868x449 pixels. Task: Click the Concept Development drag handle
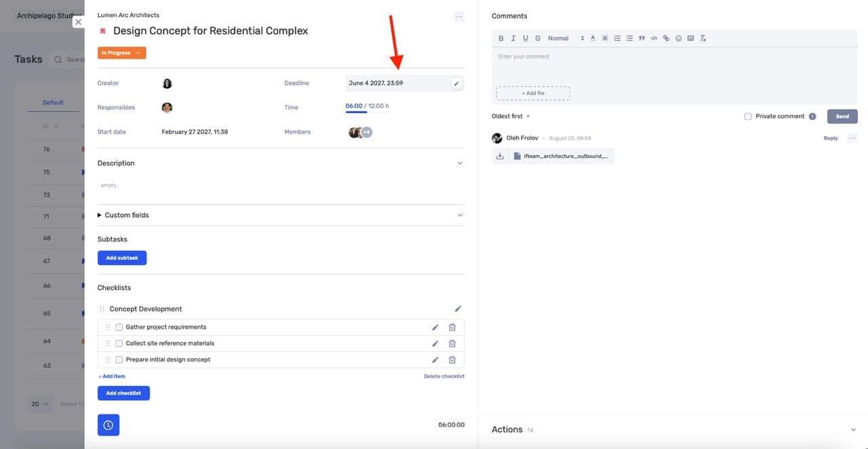click(102, 309)
